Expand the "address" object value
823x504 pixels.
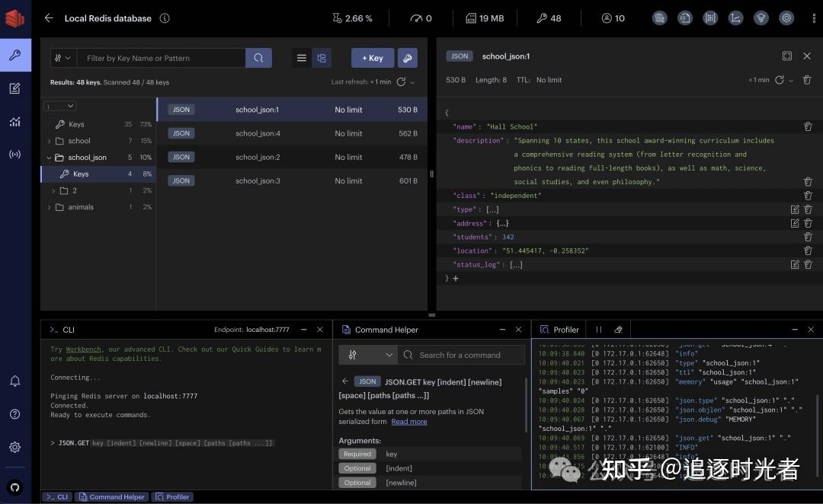[502, 223]
